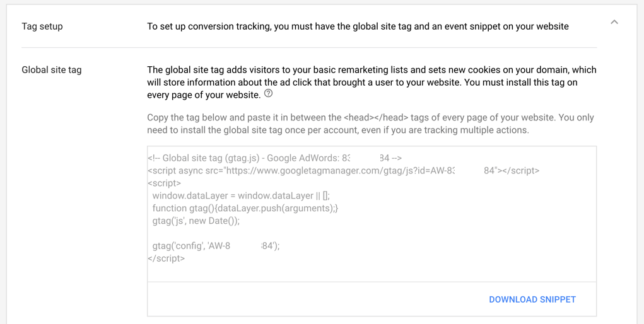This screenshot has height=324, width=644.
Task: Click the lone opening '<script>' line
Action: [x=164, y=183]
